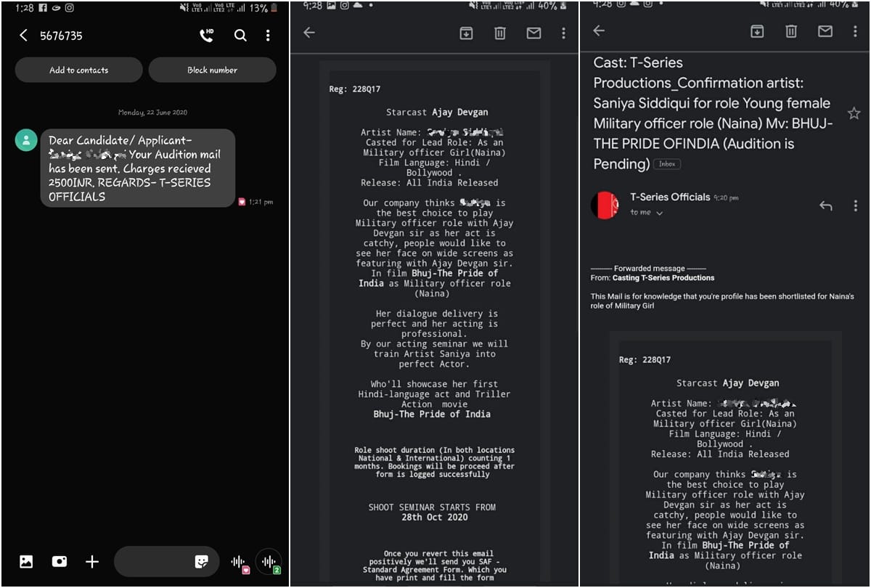Star the T-Series Productions confirmation email
Image resolution: width=871 pixels, height=588 pixels.
coord(854,113)
